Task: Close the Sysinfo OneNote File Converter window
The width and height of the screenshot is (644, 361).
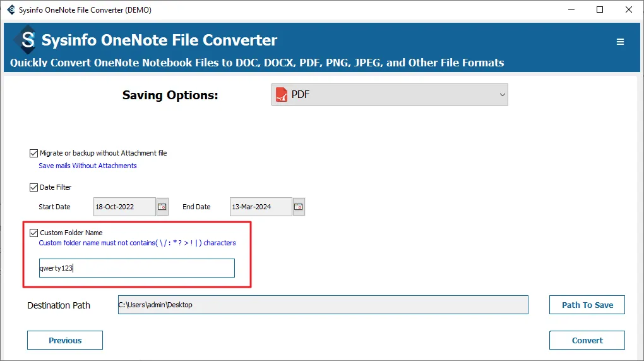Action: [628, 9]
